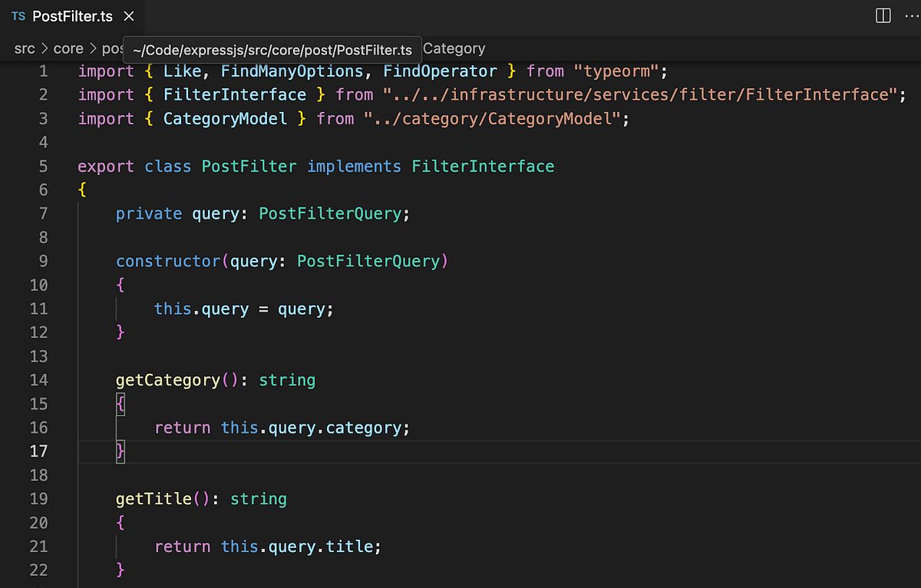Split the editor to the right
921x588 pixels.
coord(882,15)
